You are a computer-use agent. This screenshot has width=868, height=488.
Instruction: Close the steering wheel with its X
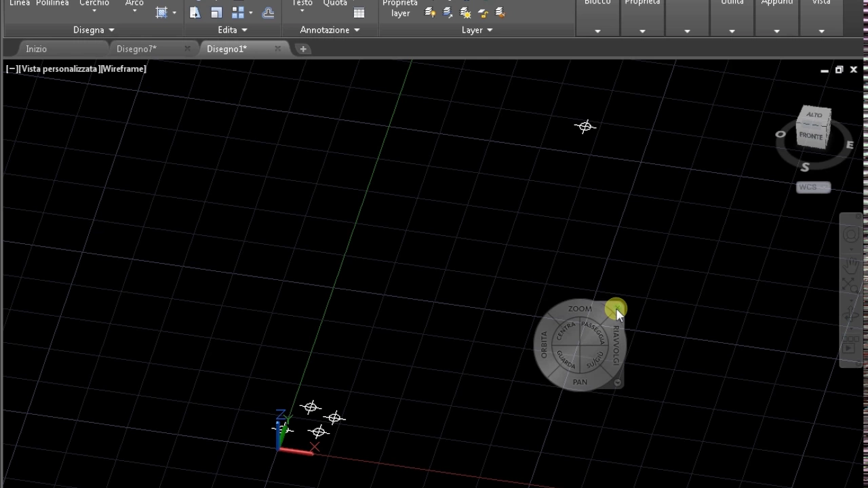[x=617, y=308]
